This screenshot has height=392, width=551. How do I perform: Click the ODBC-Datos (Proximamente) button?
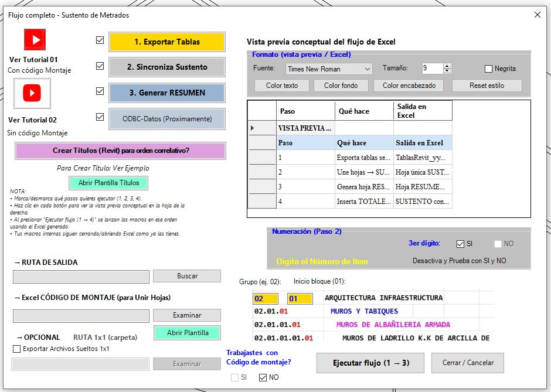(x=167, y=119)
